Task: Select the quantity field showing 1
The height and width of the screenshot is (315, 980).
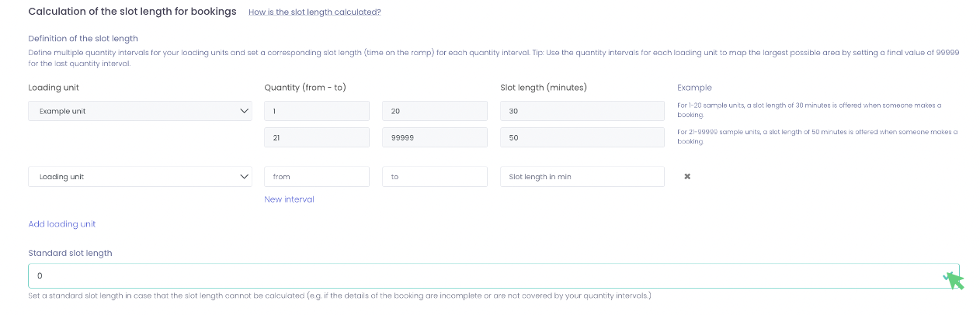Action: tap(316, 111)
